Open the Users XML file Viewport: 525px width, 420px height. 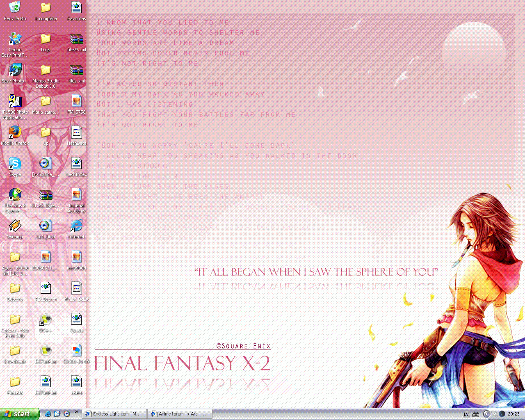point(76,385)
